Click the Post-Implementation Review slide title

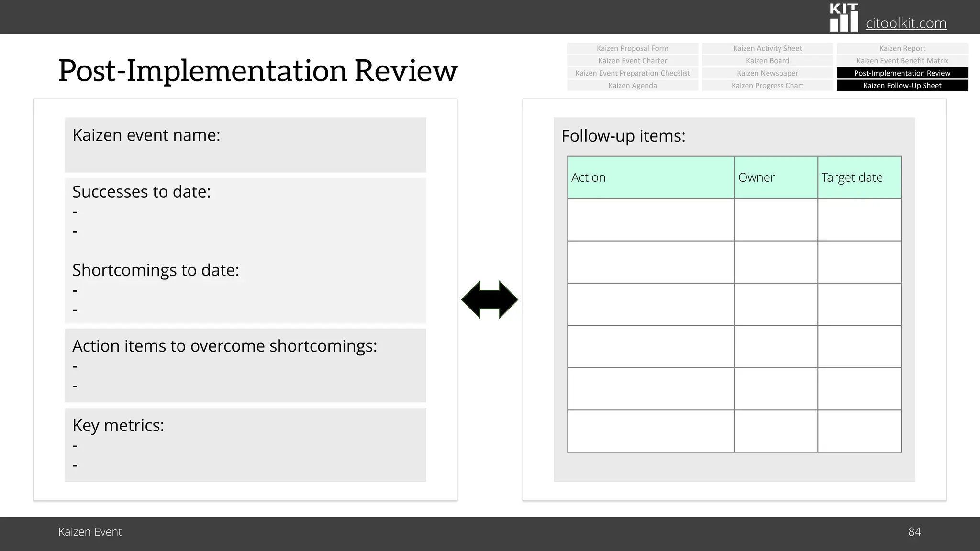258,70
